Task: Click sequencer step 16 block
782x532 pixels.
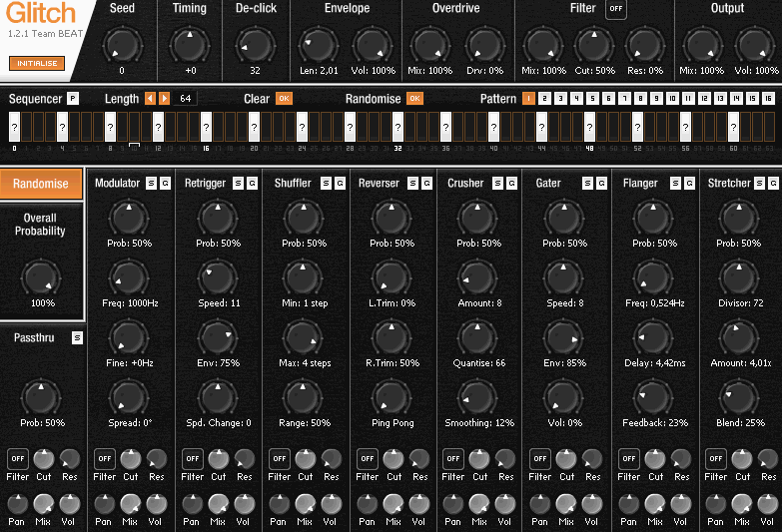Action: (x=206, y=127)
